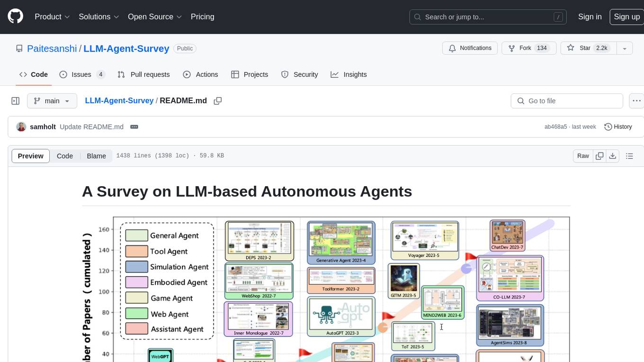Viewport: 644px width, 362px height.
Task: Copy raw file contents
Action: (599, 156)
